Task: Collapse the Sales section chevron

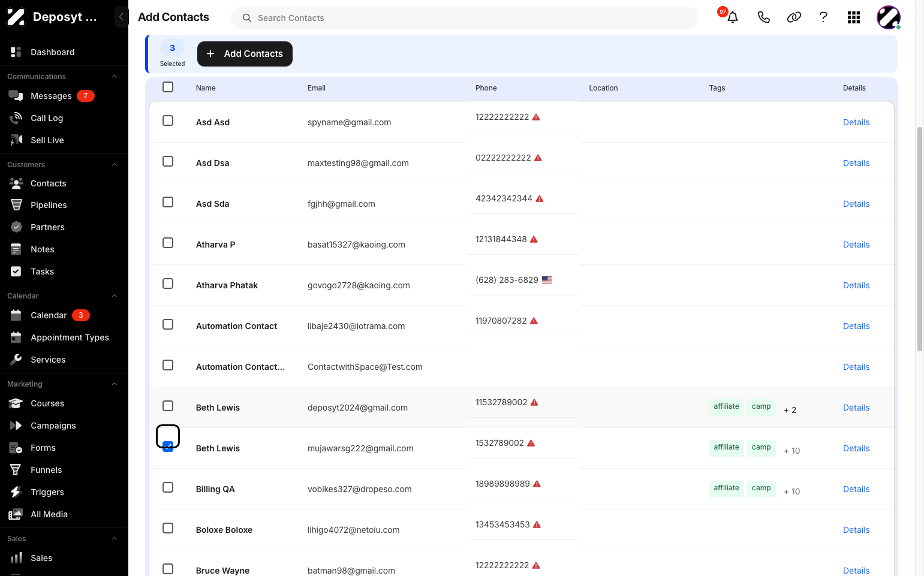Action: click(x=114, y=539)
